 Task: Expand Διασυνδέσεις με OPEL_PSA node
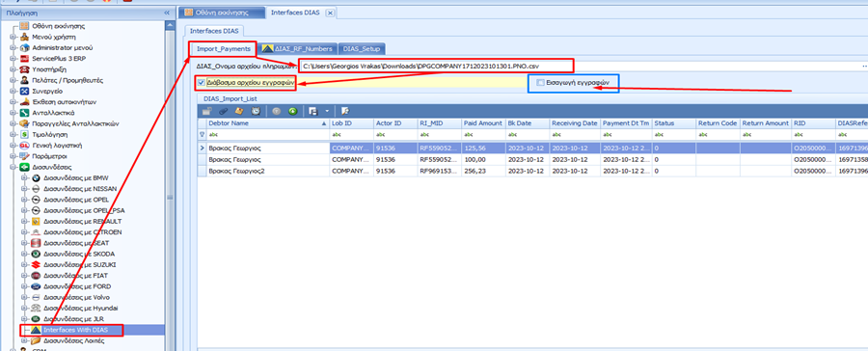click(24, 210)
